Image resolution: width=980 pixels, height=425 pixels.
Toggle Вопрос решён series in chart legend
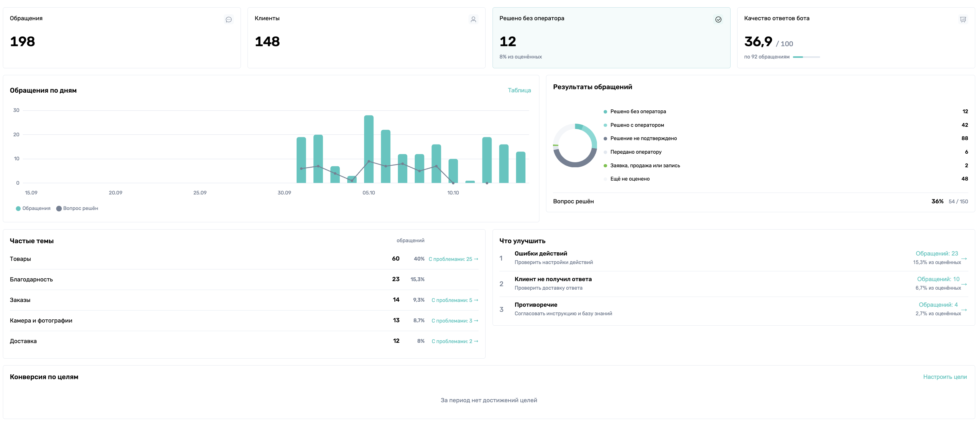tap(77, 208)
